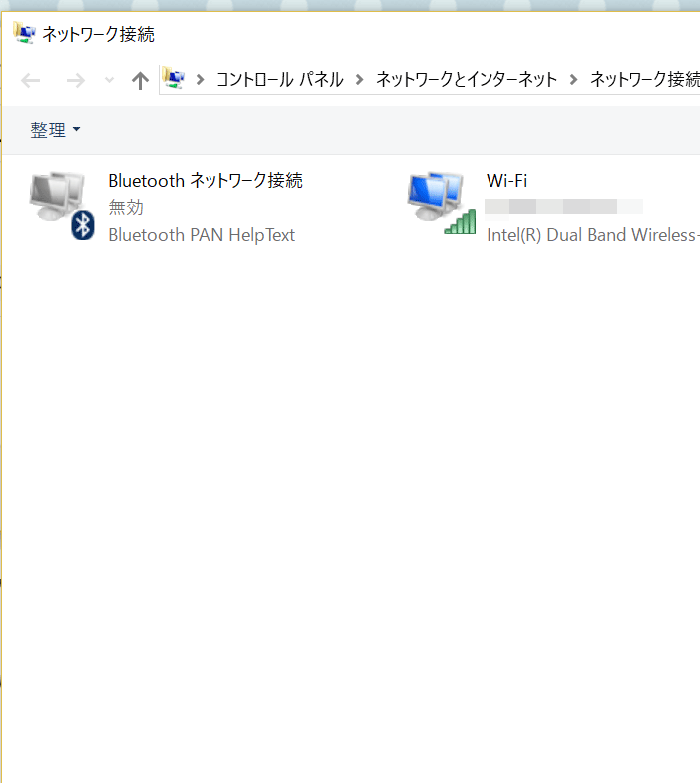
Task: Click Bluetooth PAN HelpText description
Action: click(x=202, y=235)
